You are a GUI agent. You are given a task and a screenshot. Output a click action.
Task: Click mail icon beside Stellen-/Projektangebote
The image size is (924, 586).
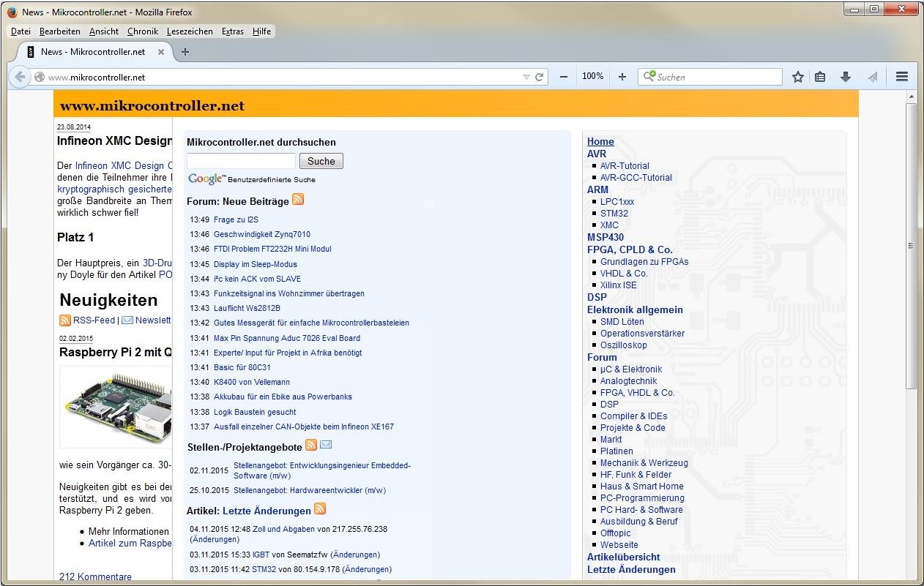[x=326, y=445]
